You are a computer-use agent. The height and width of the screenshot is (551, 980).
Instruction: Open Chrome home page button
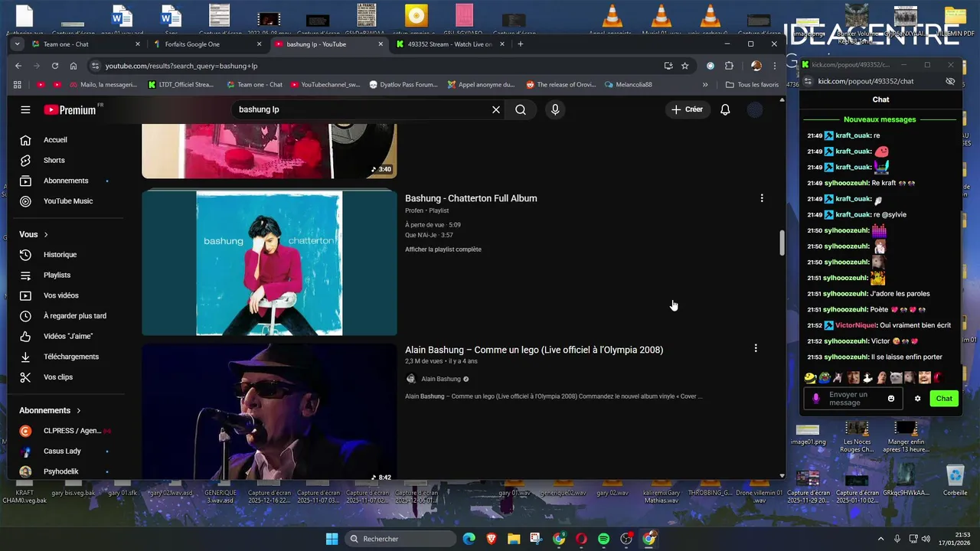[73, 66]
